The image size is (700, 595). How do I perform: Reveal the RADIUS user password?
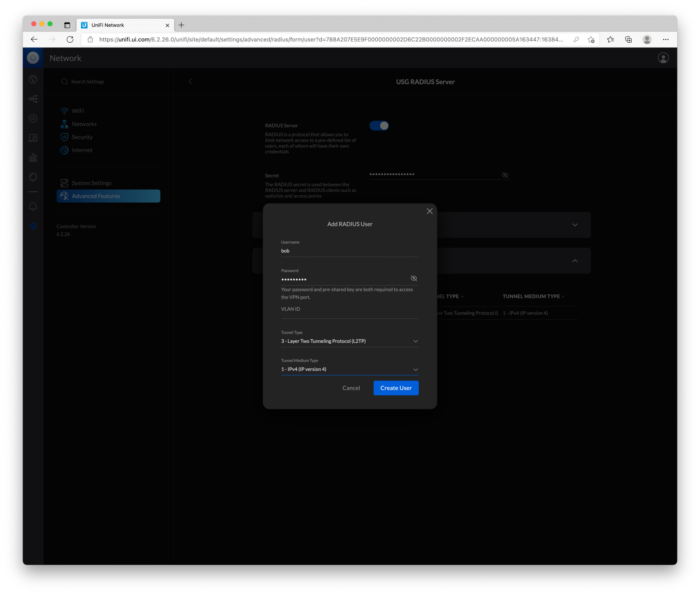(414, 278)
